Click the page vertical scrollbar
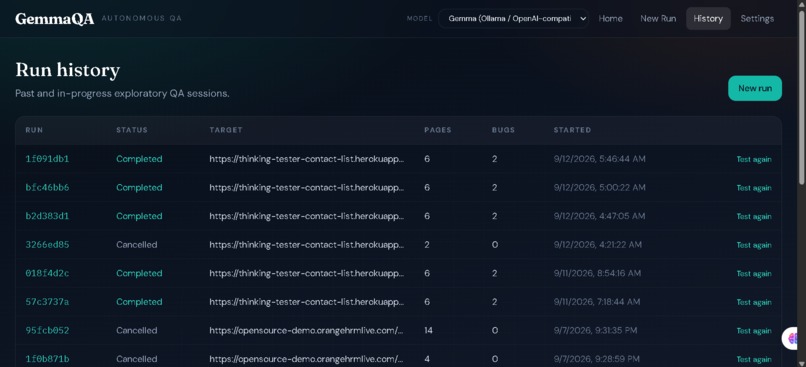Screen dimensions: 806x367 [x=802, y=98]
